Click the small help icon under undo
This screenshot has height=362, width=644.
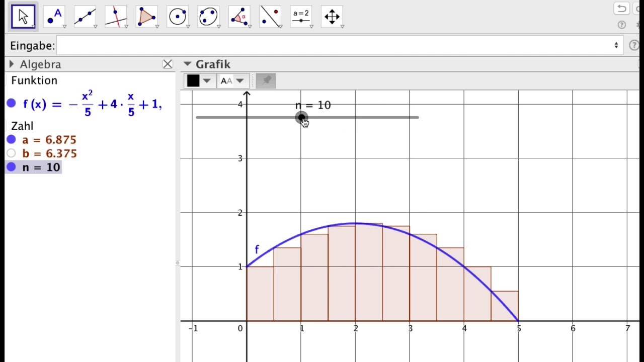622,25
